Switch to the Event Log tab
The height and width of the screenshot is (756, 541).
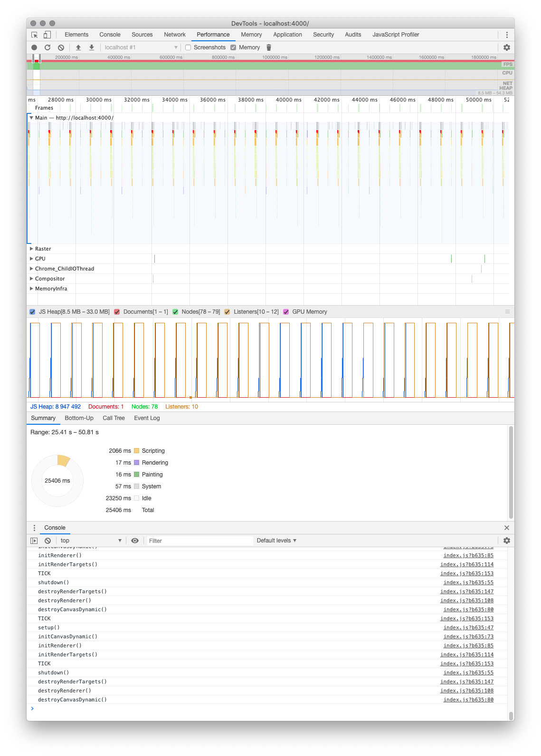coord(147,418)
